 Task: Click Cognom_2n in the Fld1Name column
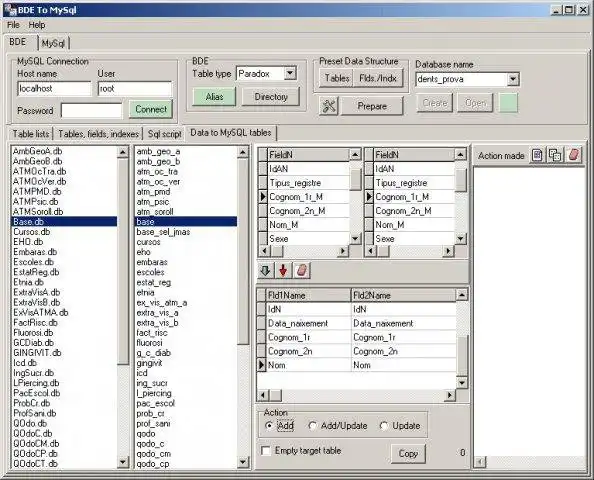pos(309,351)
